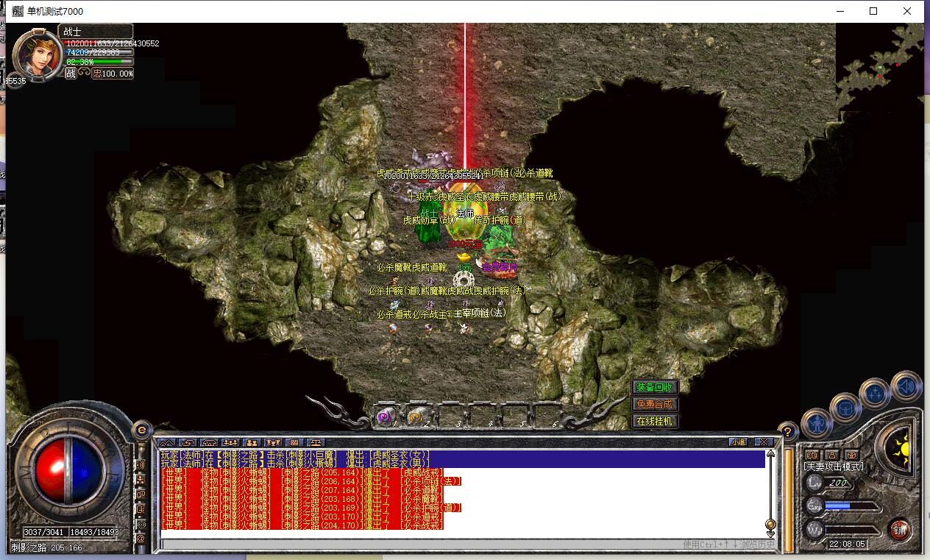The image size is (930, 560).
Task: Click the first small icon above attack mode
Action: pyautogui.click(x=812, y=456)
